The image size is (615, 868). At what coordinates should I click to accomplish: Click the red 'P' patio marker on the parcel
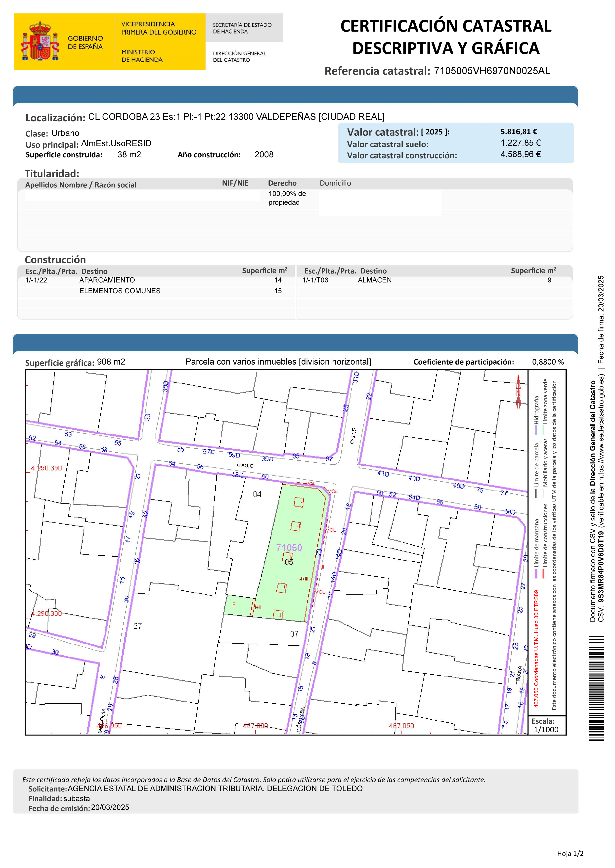234,604
